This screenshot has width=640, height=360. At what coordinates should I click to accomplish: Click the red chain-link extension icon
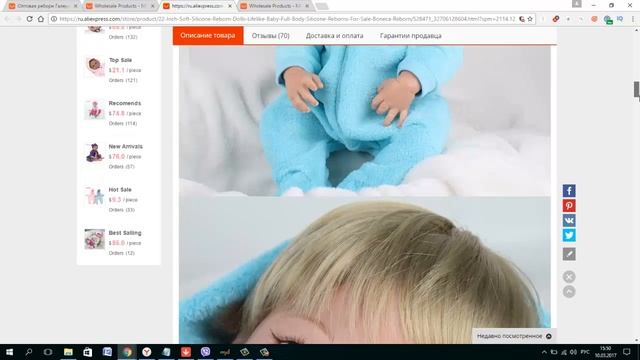click(556, 19)
